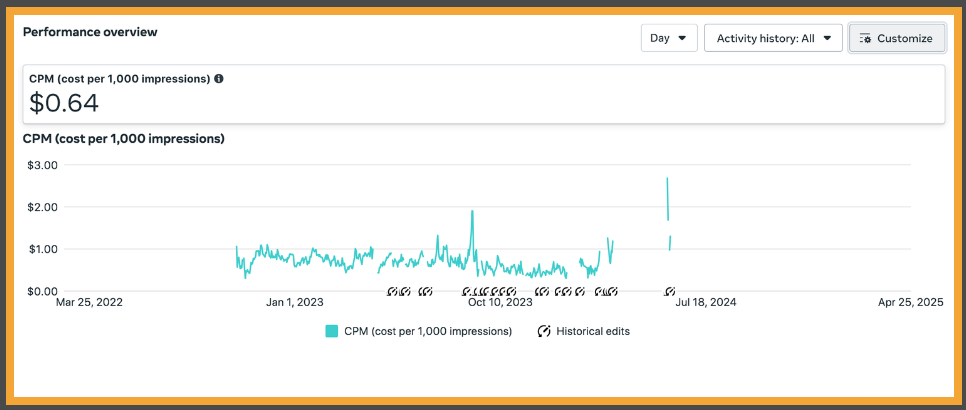Screen dimensions: 966x410
Task: Click the CPM legend label text
Action: (x=428, y=331)
